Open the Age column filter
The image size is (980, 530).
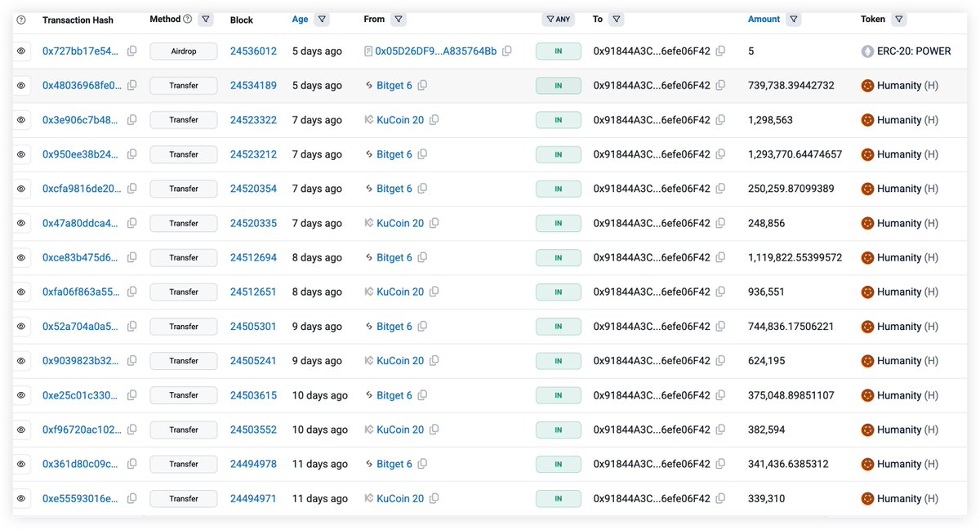pyautogui.click(x=322, y=19)
